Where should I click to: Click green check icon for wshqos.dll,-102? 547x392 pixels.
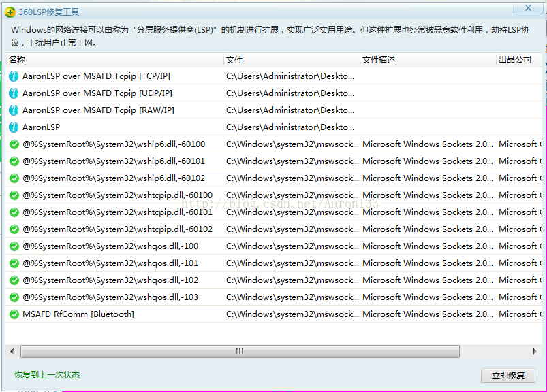point(14,280)
